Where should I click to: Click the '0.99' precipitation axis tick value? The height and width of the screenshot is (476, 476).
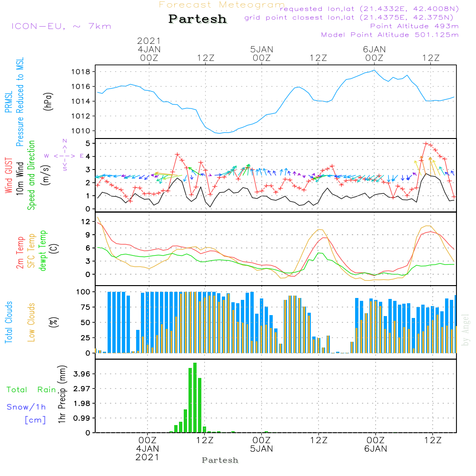pyautogui.click(x=82, y=418)
